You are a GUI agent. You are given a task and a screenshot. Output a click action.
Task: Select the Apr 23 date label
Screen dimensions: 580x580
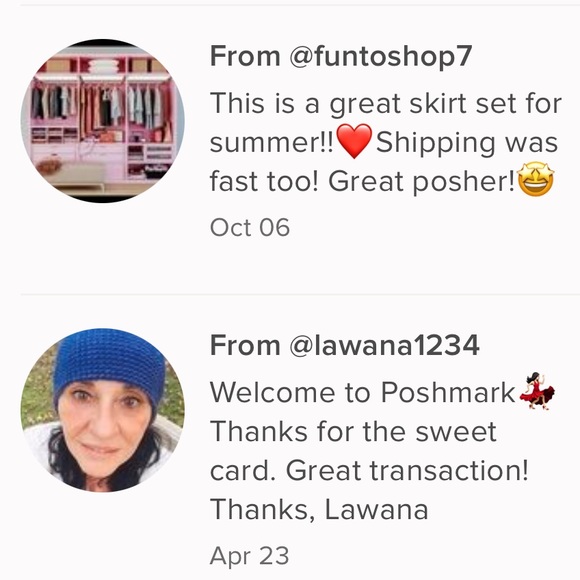[x=249, y=556]
